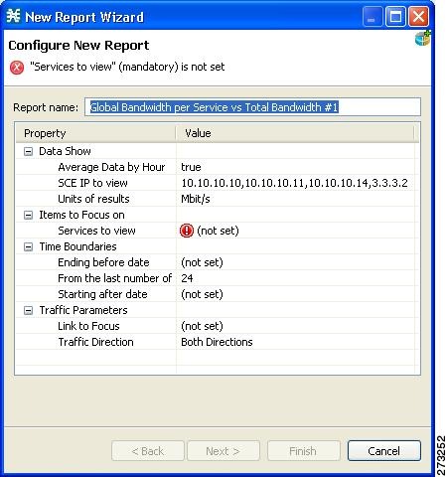
Task: Collapse the Time Boundaries group
Action: click(x=29, y=246)
